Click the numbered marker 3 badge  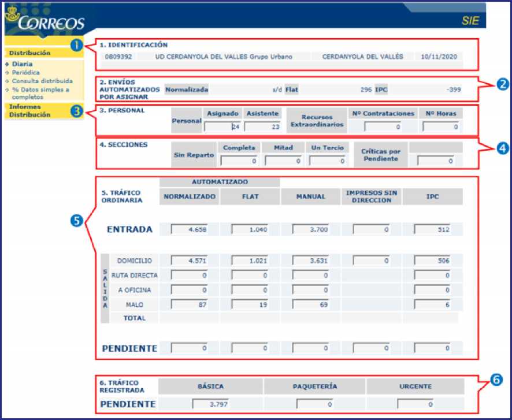coord(76,111)
